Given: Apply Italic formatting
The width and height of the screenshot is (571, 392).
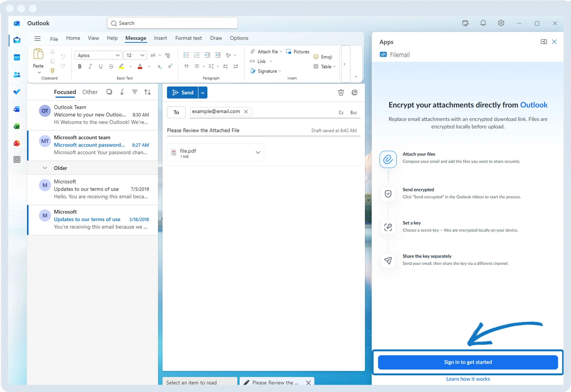Looking at the screenshot, I should pyautogui.click(x=90, y=66).
